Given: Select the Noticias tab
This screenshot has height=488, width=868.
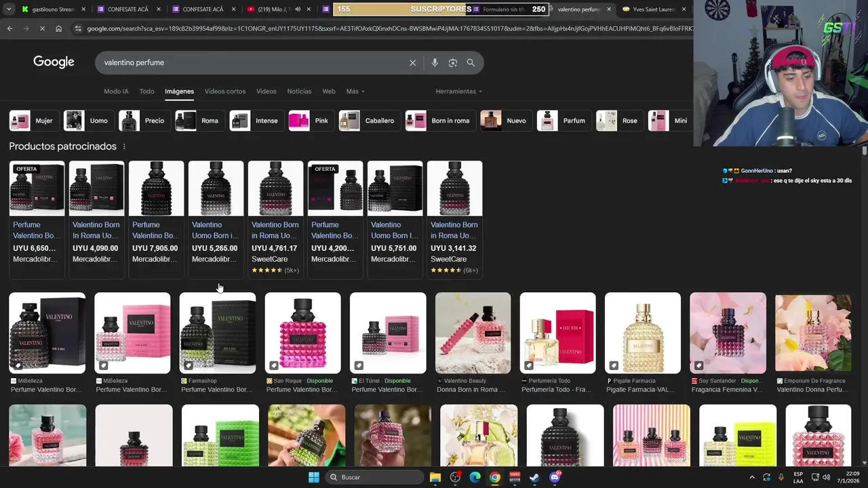Looking at the screenshot, I should click(x=299, y=91).
